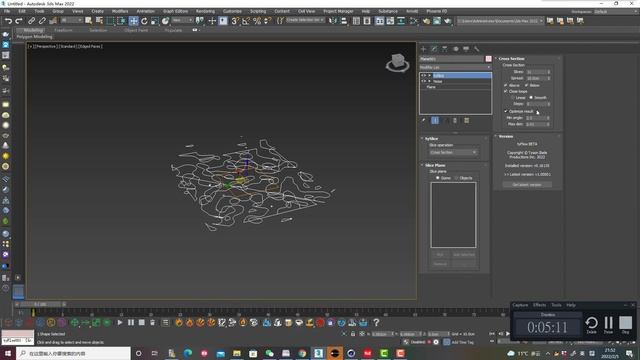Screen dimensions: 640x360
Task: Open the Modifier List dropdown
Action: coord(455,67)
